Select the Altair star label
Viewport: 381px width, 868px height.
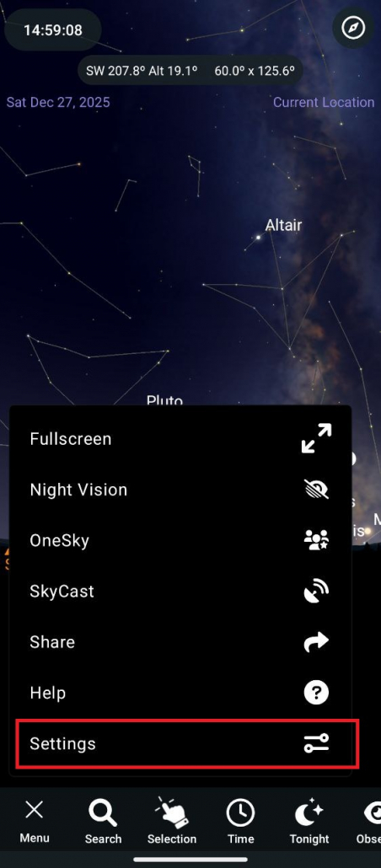pyautogui.click(x=283, y=225)
